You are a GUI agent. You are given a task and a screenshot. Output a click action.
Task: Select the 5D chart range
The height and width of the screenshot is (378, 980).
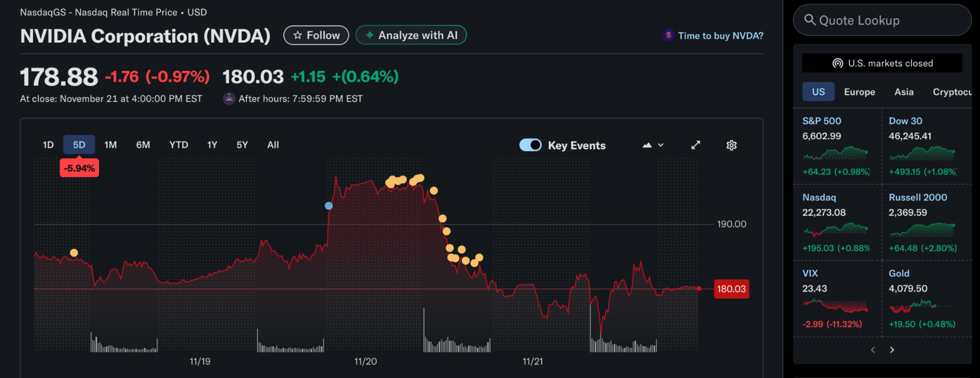coord(79,145)
